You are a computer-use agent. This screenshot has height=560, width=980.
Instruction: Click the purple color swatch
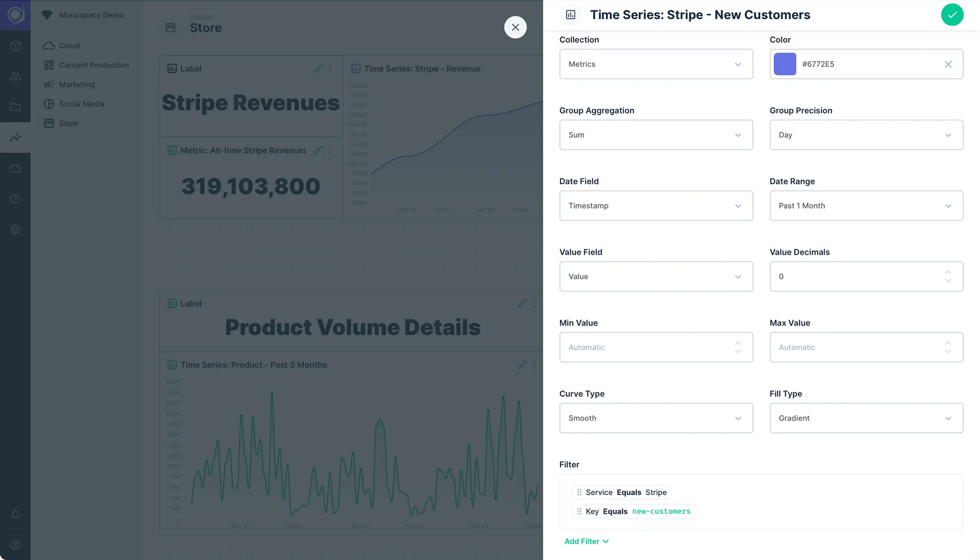pyautogui.click(x=785, y=64)
